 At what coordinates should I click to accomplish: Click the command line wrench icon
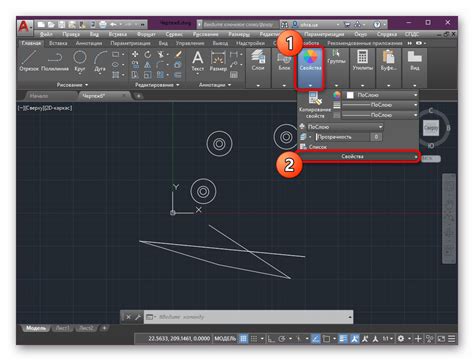pyautogui.click(x=138, y=317)
